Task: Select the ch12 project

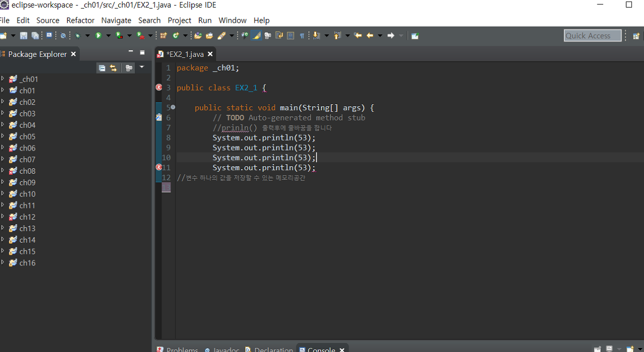Action: (27, 217)
